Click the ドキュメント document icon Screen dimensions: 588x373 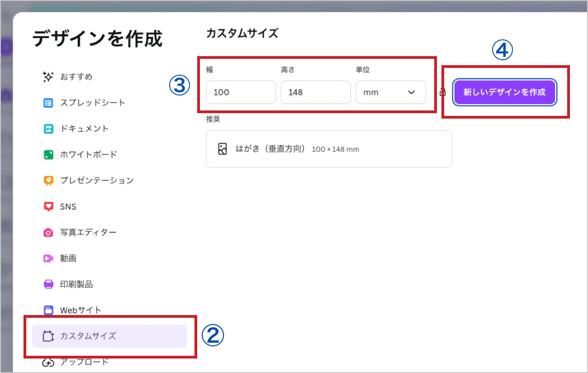pyautogui.click(x=47, y=128)
